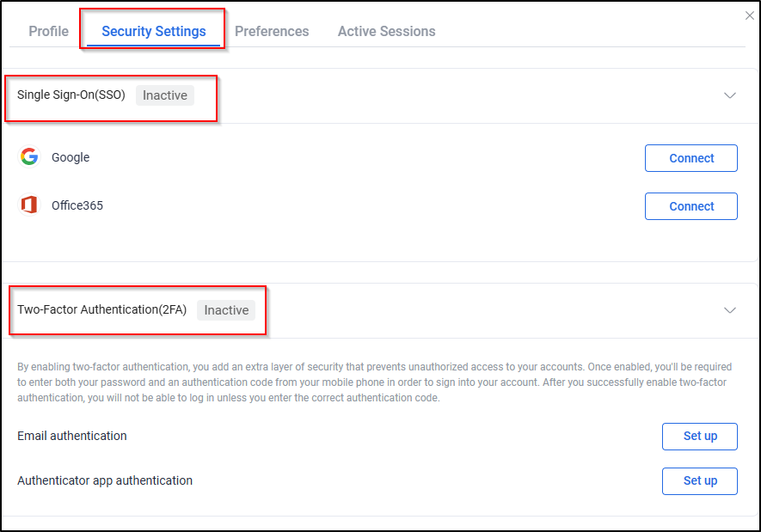This screenshot has height=532, width=761.
Task: Click the 2FA Inactive status badge
Action: coord(226,310)
